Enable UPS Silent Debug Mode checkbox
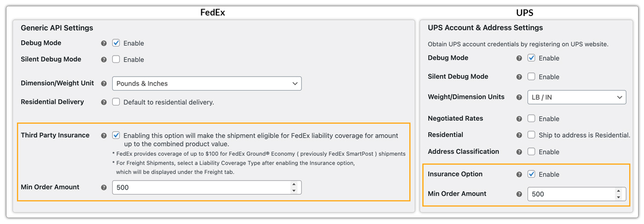 (x=531, y=77)
